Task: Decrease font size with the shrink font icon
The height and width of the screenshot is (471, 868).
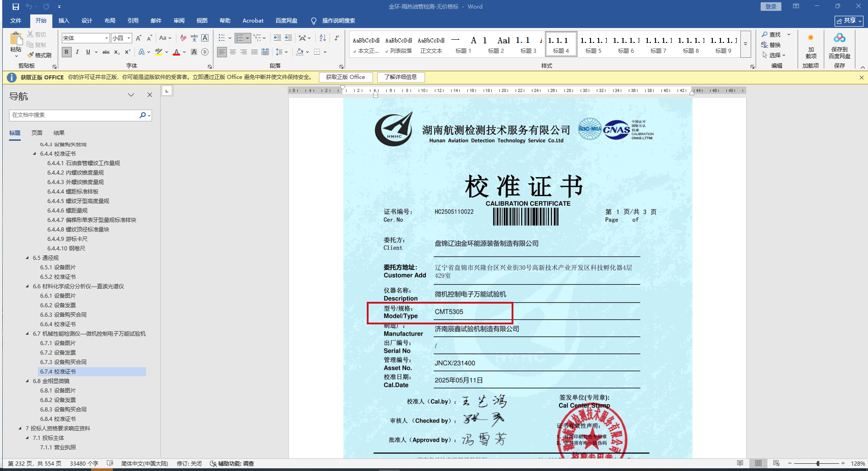Action: 149,38
